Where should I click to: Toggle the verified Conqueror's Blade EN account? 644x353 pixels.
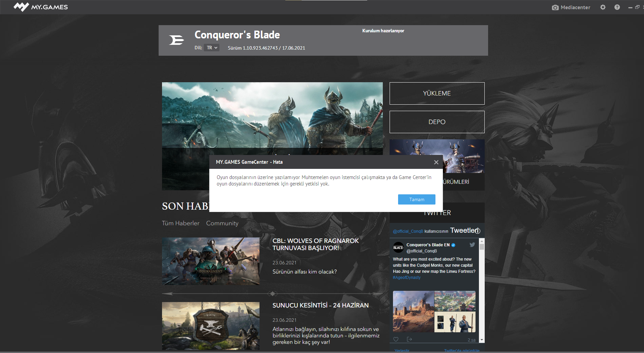(453, 244)
